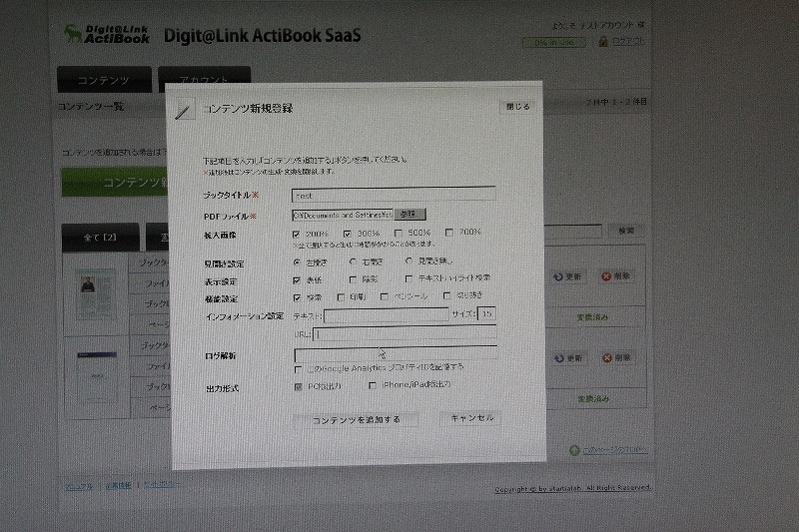
Task: Click the コンテンツを追加する button
Action: tap(356, 420)
